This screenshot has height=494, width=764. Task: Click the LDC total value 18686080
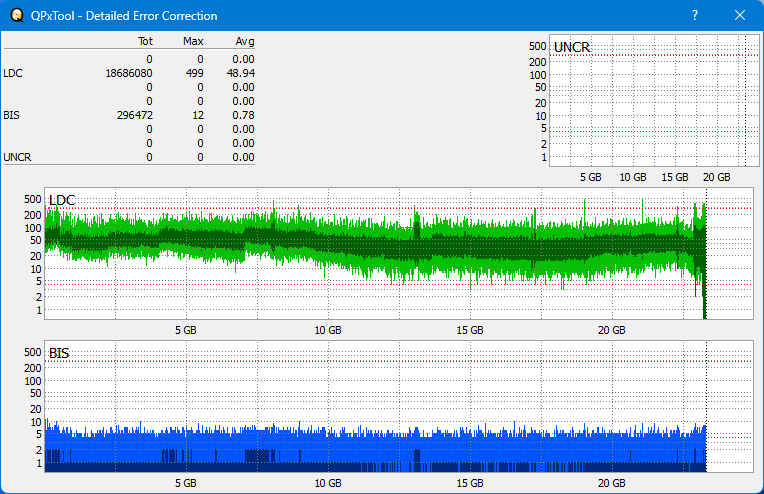tap(128, 73)
